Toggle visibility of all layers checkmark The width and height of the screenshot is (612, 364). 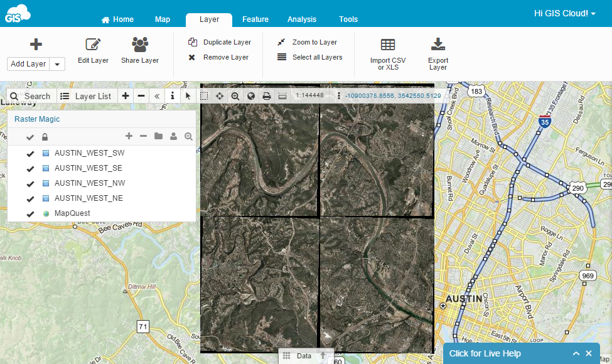point(30,137)
